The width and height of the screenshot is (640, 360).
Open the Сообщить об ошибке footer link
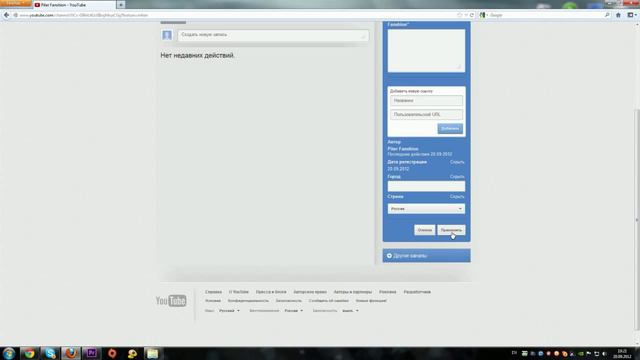(329, 300)
